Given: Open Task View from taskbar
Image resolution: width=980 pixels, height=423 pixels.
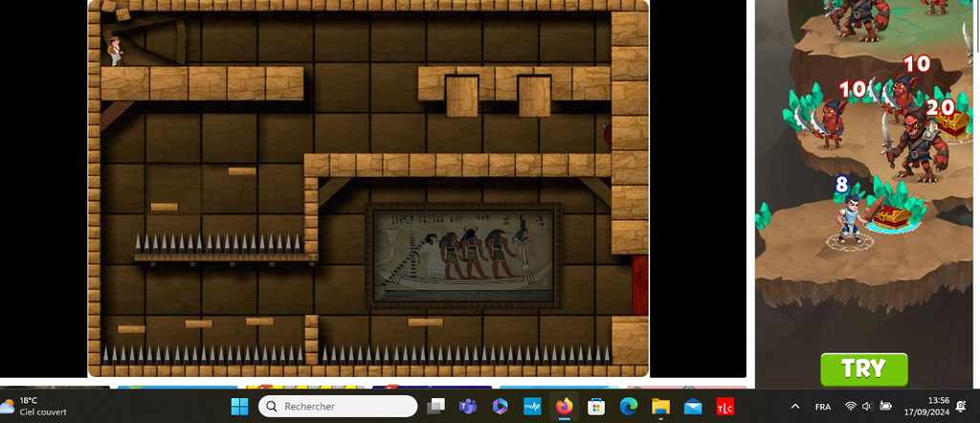Looking at the screenshot, I should click(x=436, y=407).
